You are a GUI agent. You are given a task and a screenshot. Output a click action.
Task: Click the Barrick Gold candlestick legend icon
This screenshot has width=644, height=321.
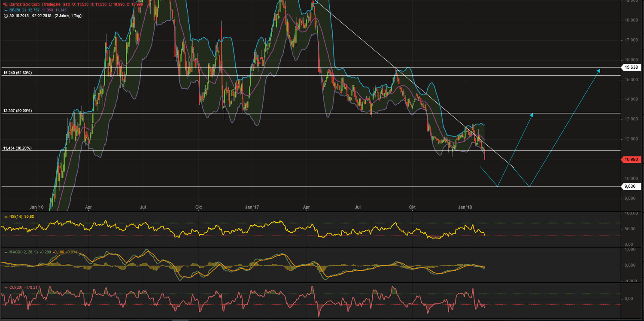(x=6, y=4)
